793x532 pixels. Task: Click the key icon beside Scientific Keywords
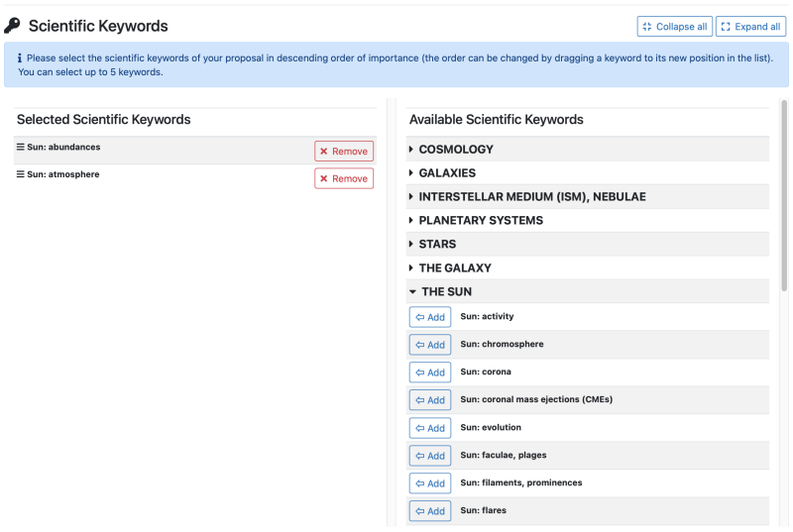tap(13, 27)
